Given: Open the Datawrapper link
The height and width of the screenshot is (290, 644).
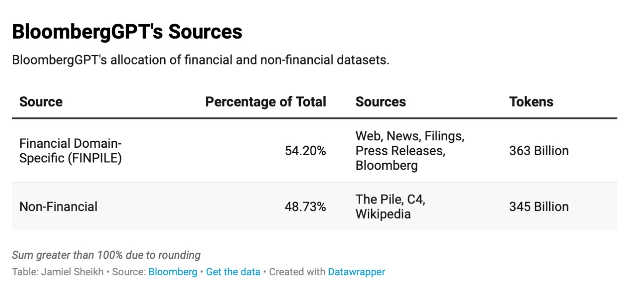Looking at the screenshot, I should click(356, 272).
